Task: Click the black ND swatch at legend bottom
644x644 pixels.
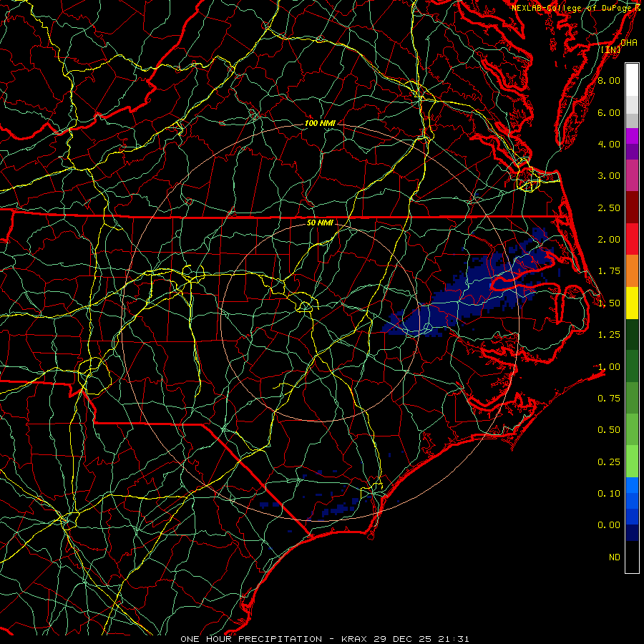Action: click(x=632, y=557)
